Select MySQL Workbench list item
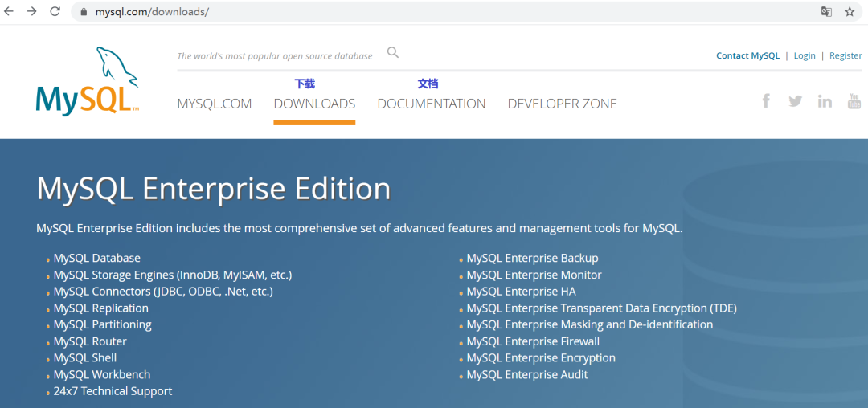Viewport: 868px width, 408px height. coord(102,375)
